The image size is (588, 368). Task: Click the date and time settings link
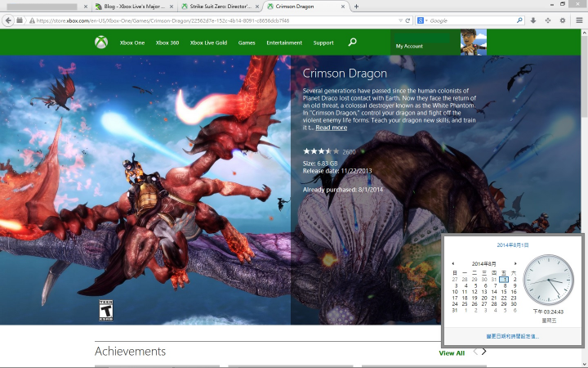pyautogui.click(x=512, y=336)
